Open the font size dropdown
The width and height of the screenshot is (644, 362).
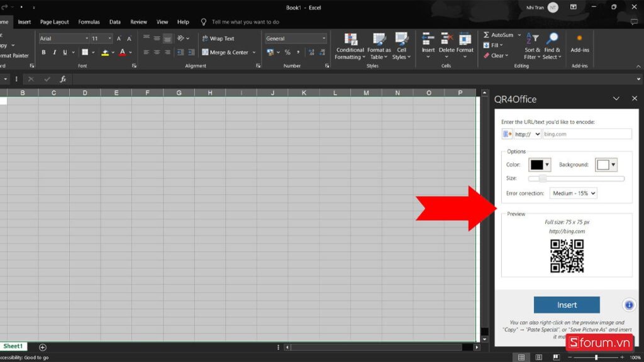point(109,38)
